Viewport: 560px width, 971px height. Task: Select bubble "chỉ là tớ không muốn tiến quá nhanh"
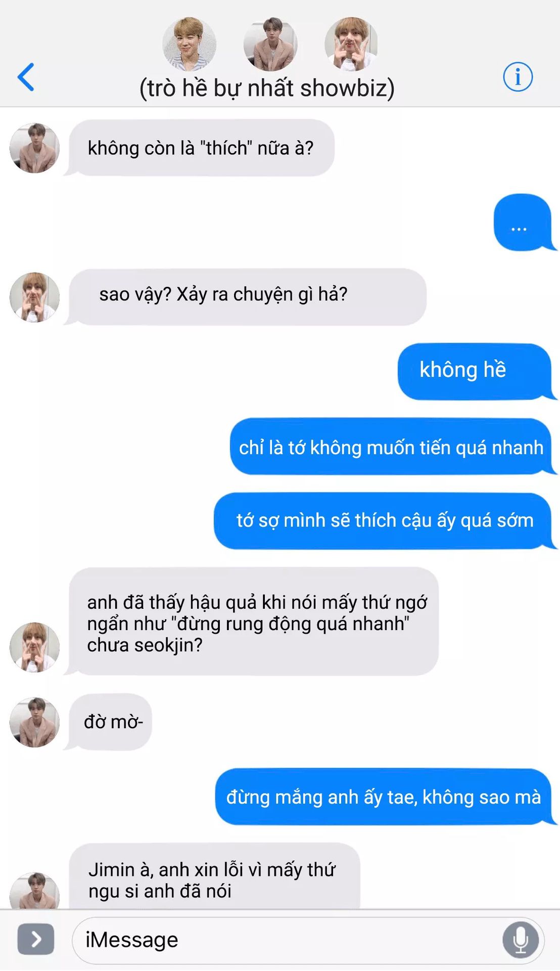pyautogui.click(x=391, y=447)
